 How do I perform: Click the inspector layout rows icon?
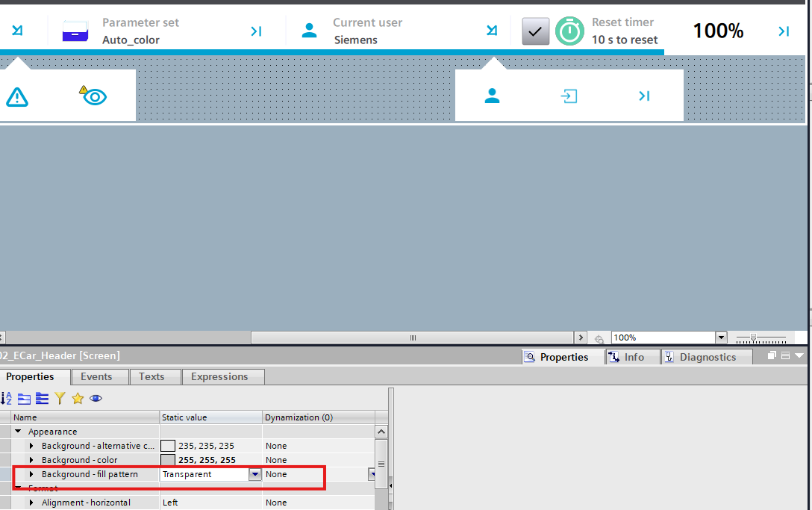point(785,355)
